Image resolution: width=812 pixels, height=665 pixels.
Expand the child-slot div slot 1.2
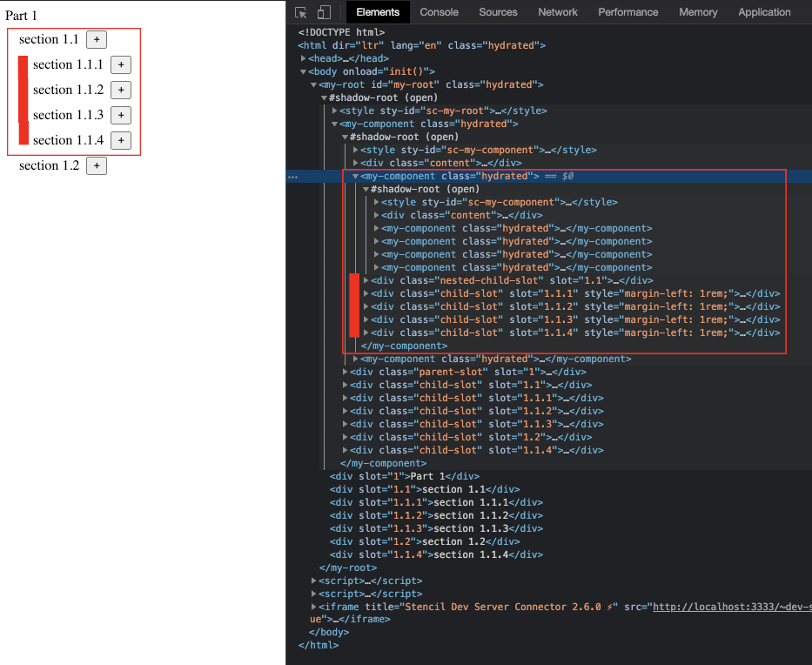(x=345, y=437)
